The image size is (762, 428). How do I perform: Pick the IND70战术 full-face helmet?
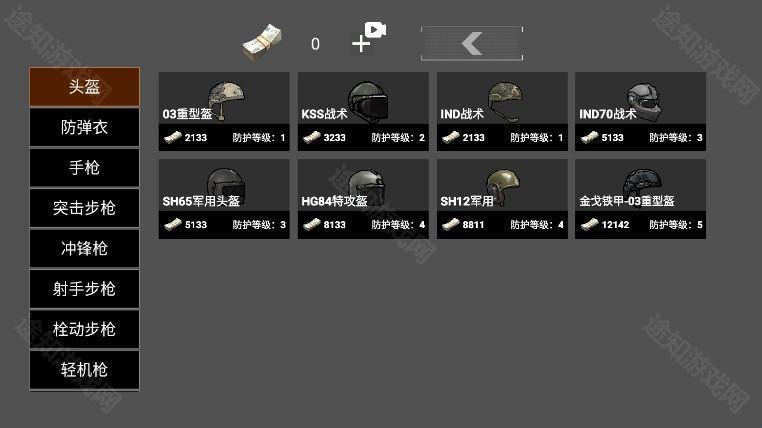click(x=644, y=102)
